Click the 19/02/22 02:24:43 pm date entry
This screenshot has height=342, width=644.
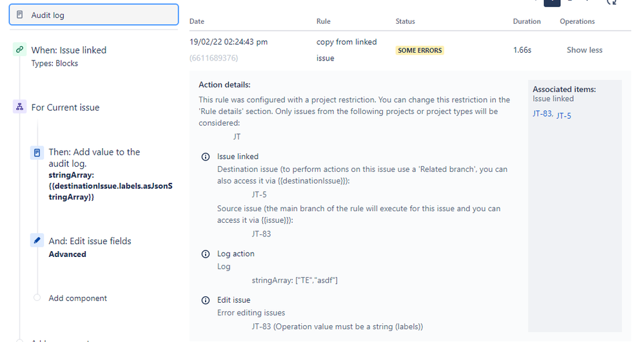pos(228,42)
